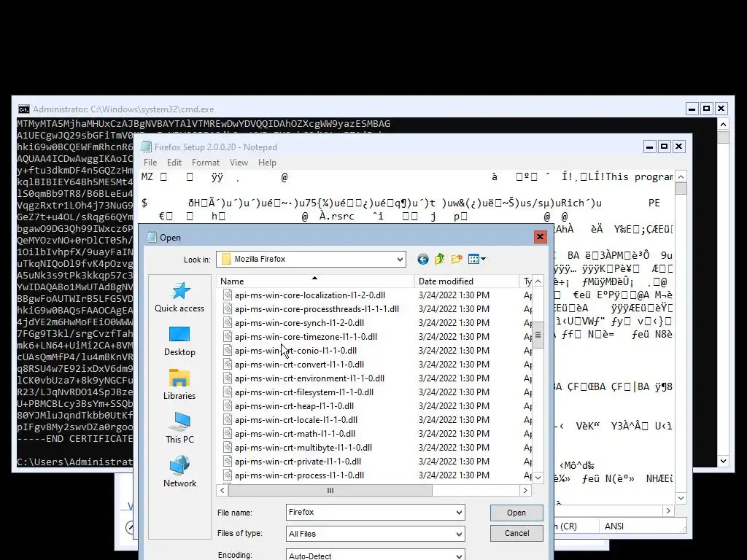Click file list scroll down arrow
747x560 pixels.
point(538,478)
